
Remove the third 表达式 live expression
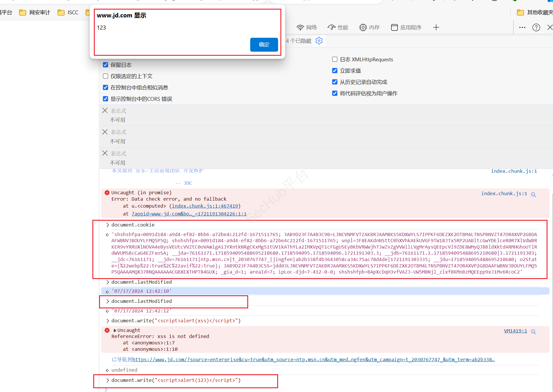105,153
